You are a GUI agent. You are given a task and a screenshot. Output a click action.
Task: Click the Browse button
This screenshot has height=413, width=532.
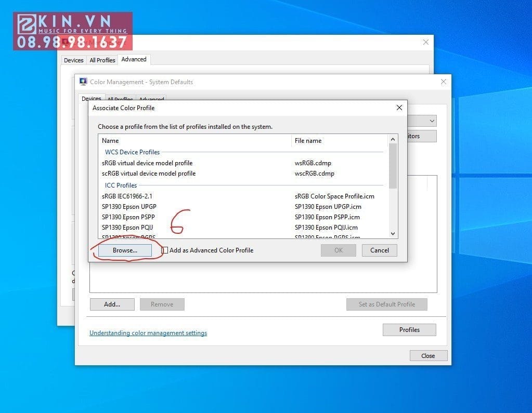[x=125, y=250]
